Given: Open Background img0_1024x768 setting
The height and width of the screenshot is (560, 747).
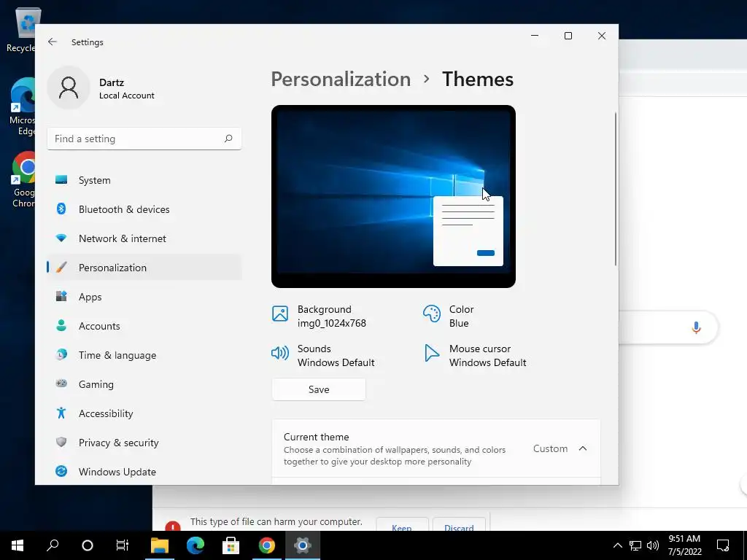Looking at the screenshot, I should [x=320, y=316].
